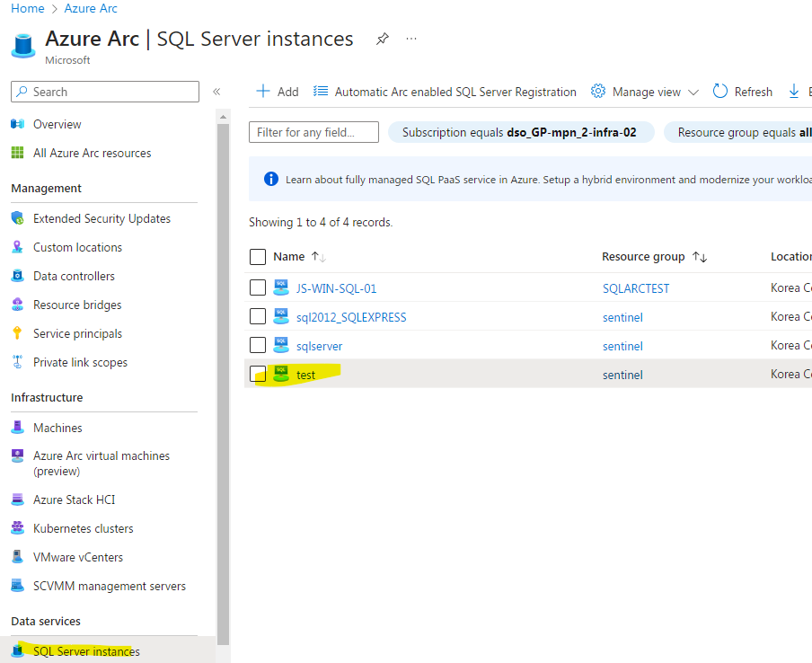Select Kubernetes clusters menu item
812x663 pixels.
(83, 528)
